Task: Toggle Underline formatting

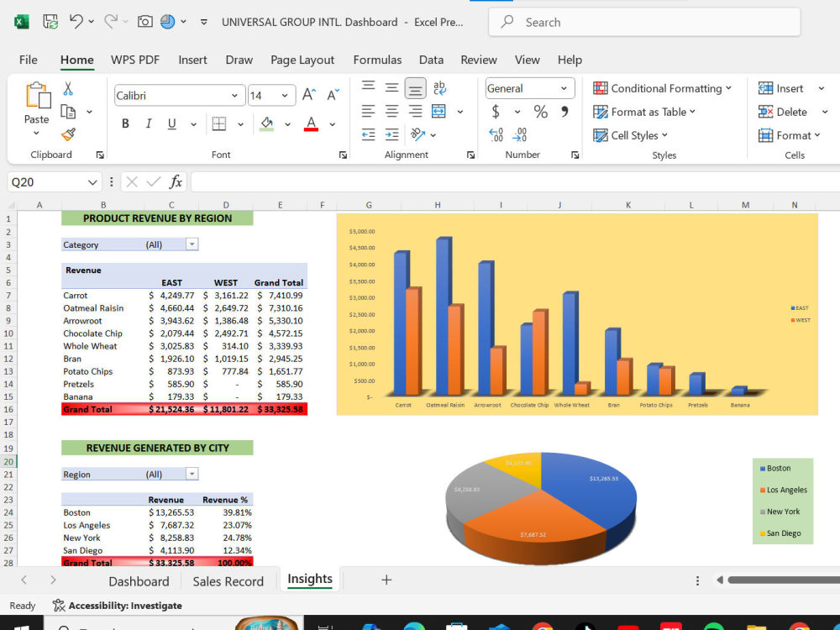Action: [172, 123]
